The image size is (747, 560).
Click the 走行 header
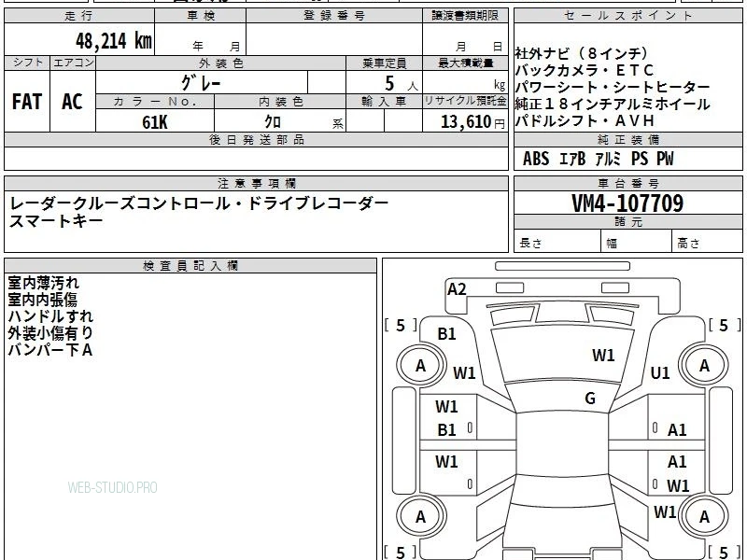(79, 16)
